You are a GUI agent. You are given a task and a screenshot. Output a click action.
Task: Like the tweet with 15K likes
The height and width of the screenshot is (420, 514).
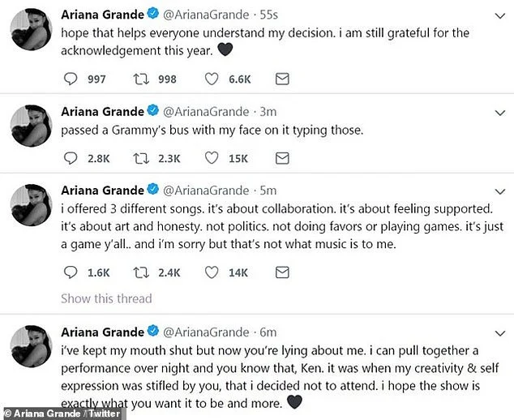(x=212, y=158)
